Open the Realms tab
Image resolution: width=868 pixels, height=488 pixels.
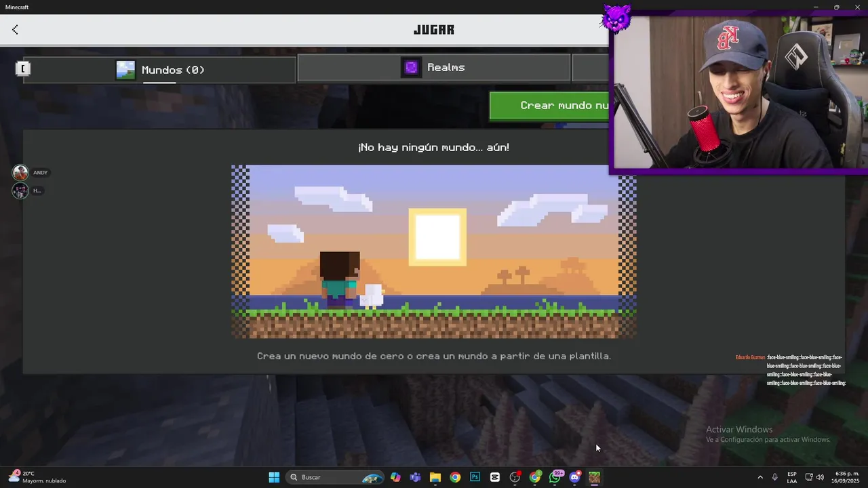tap(434, 67)
